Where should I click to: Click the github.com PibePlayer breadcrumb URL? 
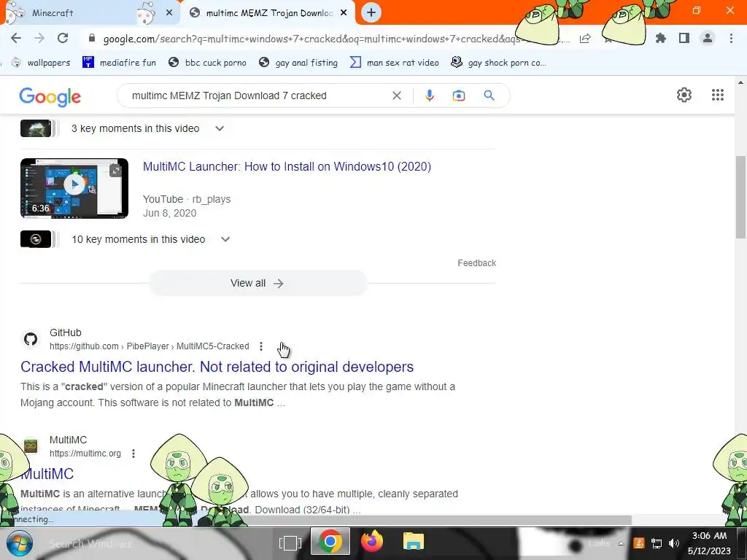pos(149,346)
